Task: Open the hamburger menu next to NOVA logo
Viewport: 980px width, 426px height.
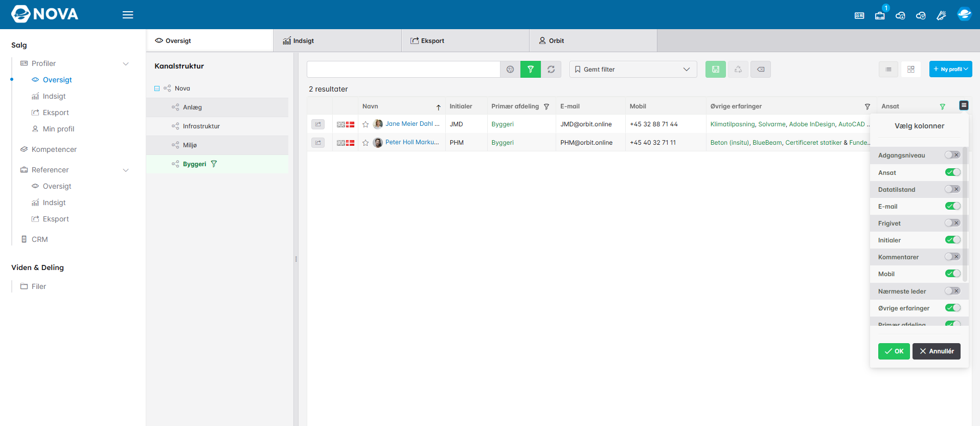Action: 128,15
